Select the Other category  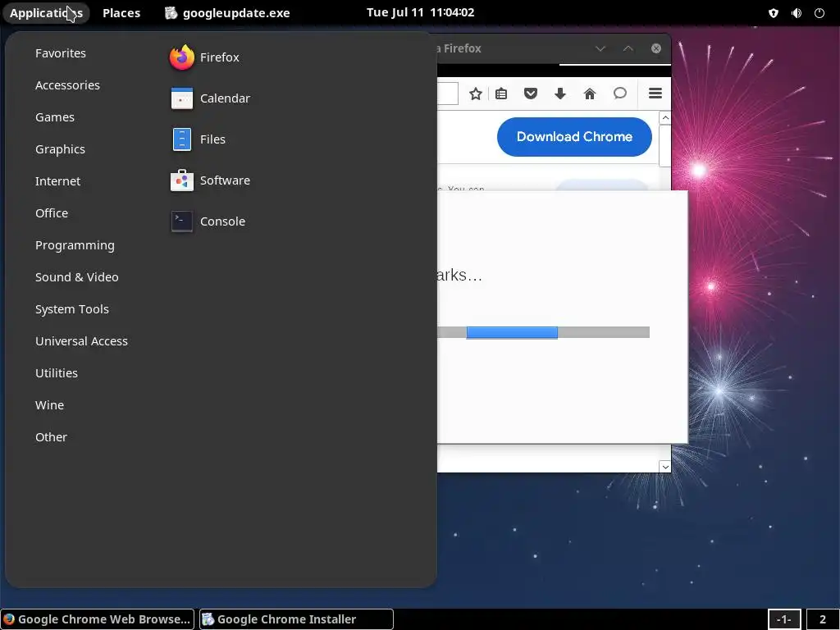(x=52, y=437)
